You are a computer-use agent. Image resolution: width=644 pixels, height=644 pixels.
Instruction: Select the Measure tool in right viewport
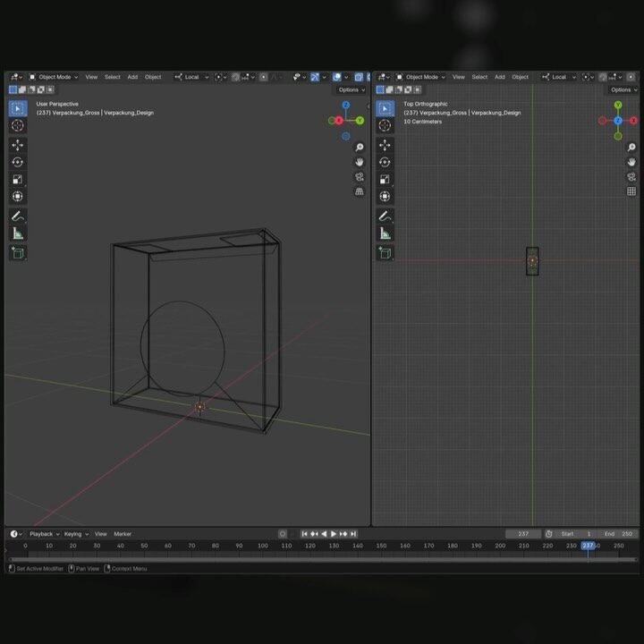click(x=385, y=233)
